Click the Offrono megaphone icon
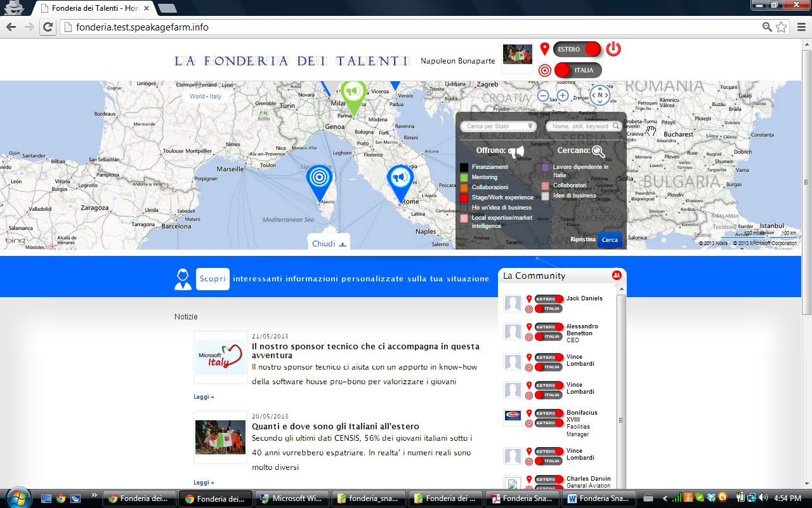 (x=516, y=151)
